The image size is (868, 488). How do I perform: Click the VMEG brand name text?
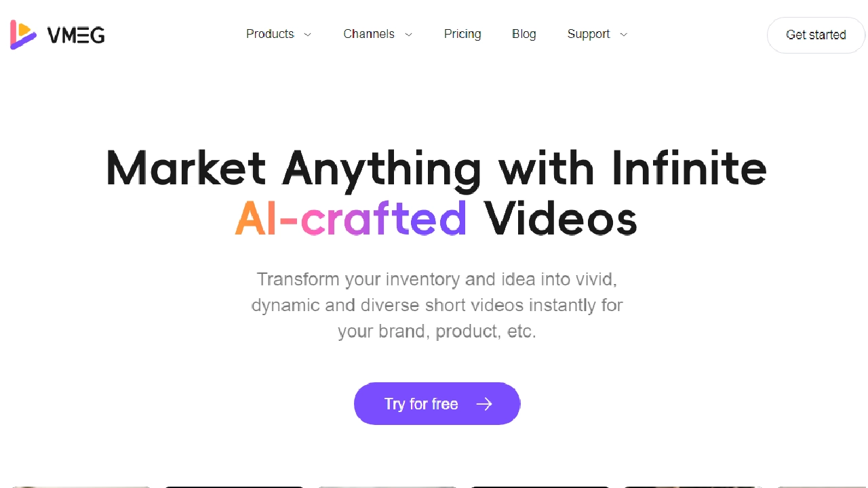coord(76,35)
